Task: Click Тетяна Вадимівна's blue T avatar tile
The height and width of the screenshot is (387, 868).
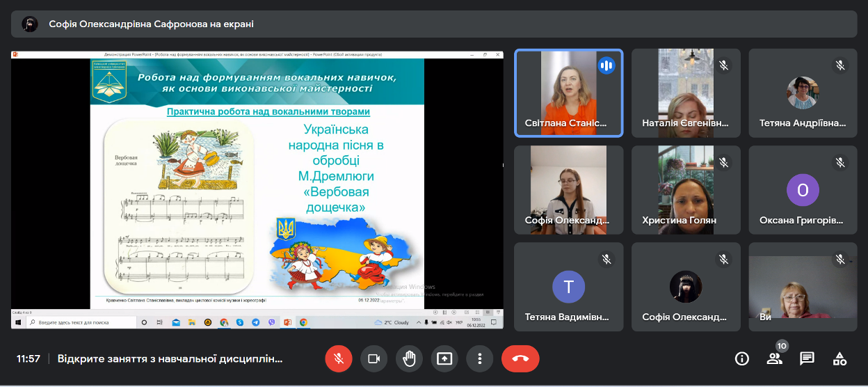Action: [x=568, y=286]
